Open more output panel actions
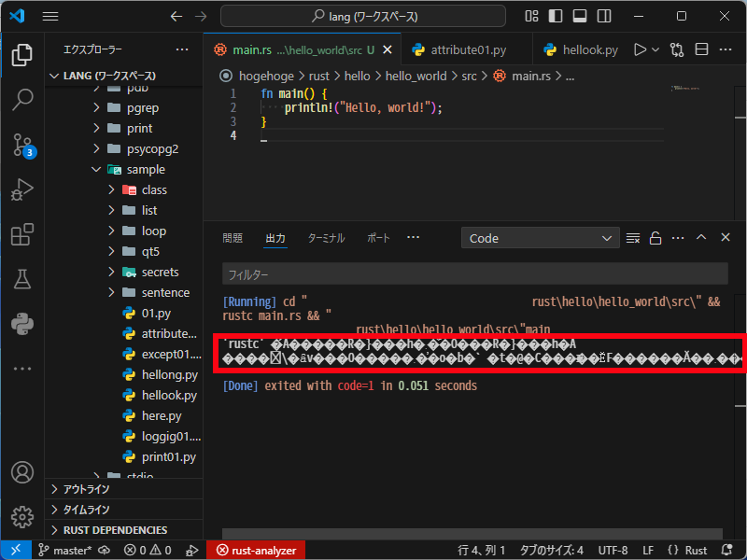Image resolution: width=747 pixels, height=560 pixels. pos(678,238)
